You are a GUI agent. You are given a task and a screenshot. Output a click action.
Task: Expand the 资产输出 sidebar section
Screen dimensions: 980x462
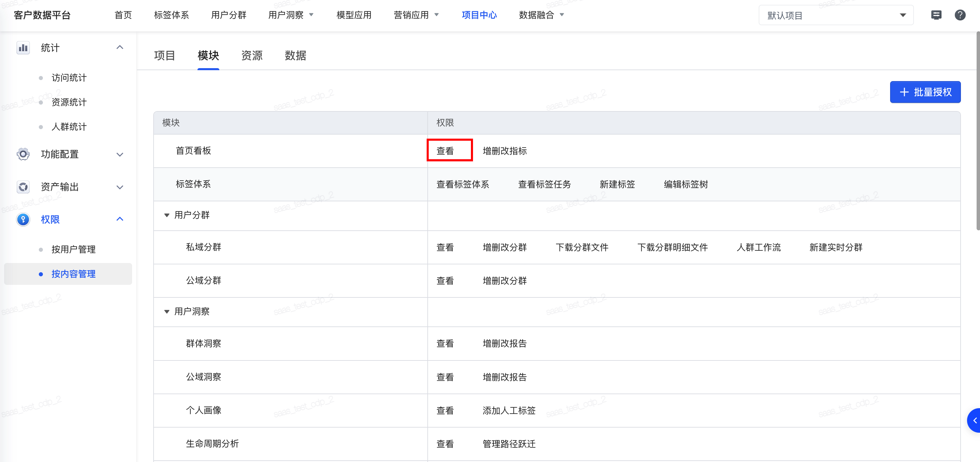coord(120,187)
